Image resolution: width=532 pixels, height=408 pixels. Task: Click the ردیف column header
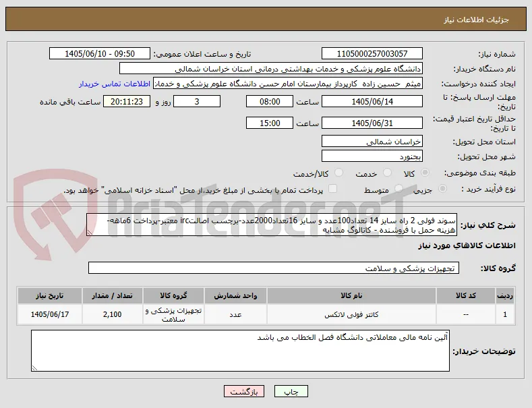click(x=505, y=295)
